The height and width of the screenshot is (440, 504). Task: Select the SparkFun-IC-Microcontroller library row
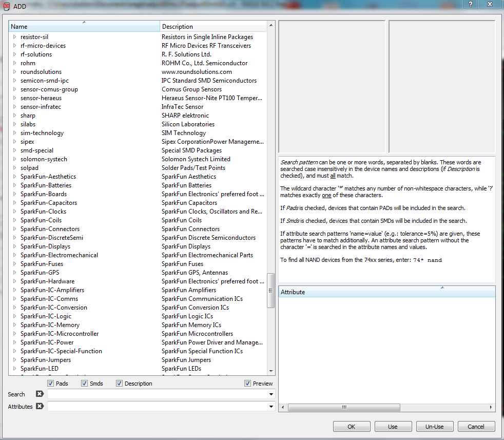138,334
